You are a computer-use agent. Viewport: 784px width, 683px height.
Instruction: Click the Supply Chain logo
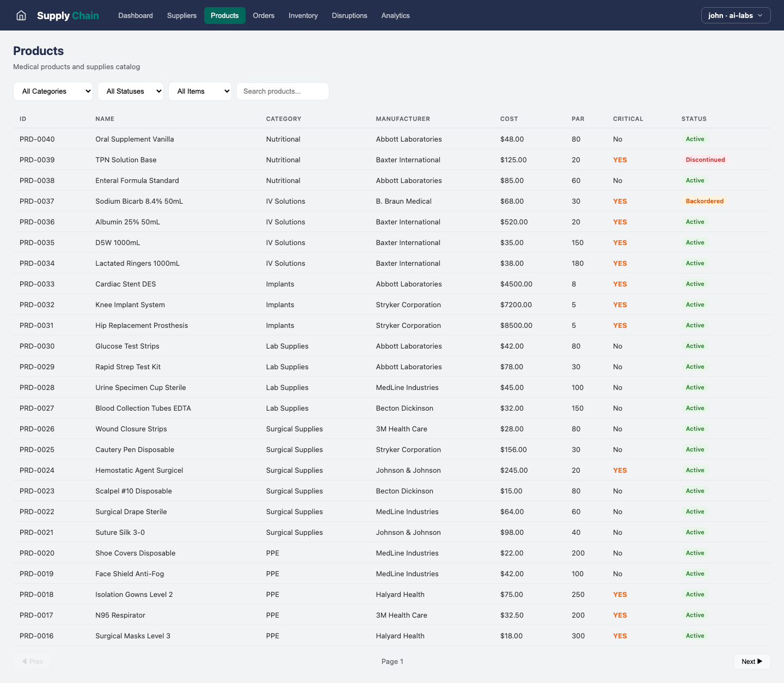point(68,15)
